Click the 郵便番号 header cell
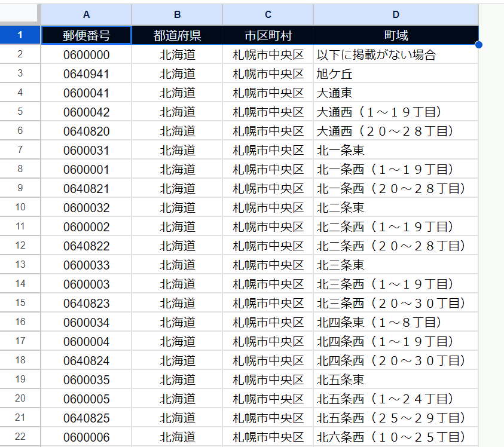 click(x=86, y=35)
